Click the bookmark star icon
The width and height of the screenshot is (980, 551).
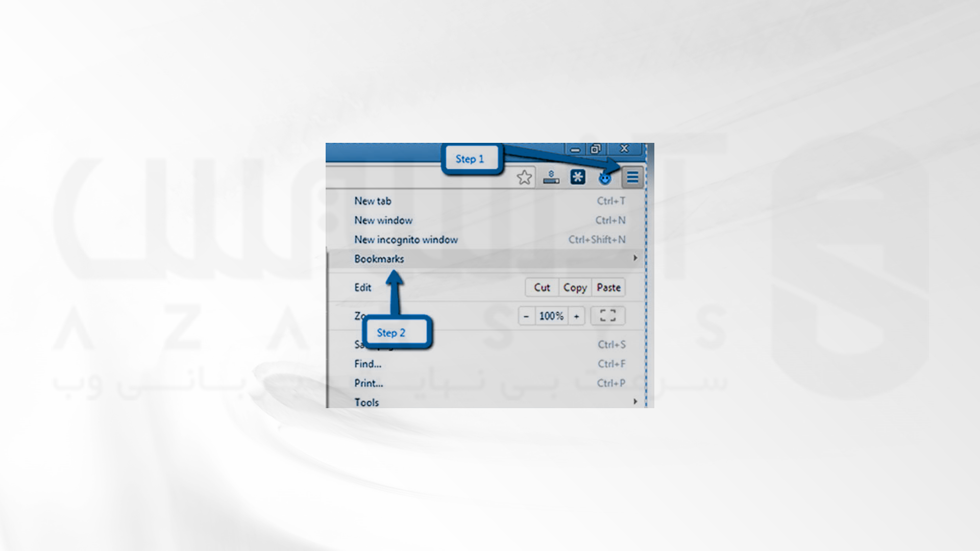tap(524, 178)
